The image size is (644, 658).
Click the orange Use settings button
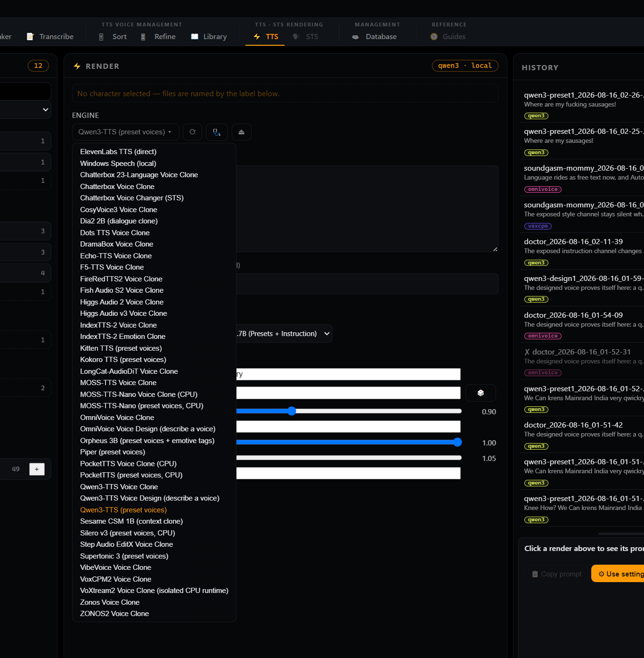click(618, 574)
